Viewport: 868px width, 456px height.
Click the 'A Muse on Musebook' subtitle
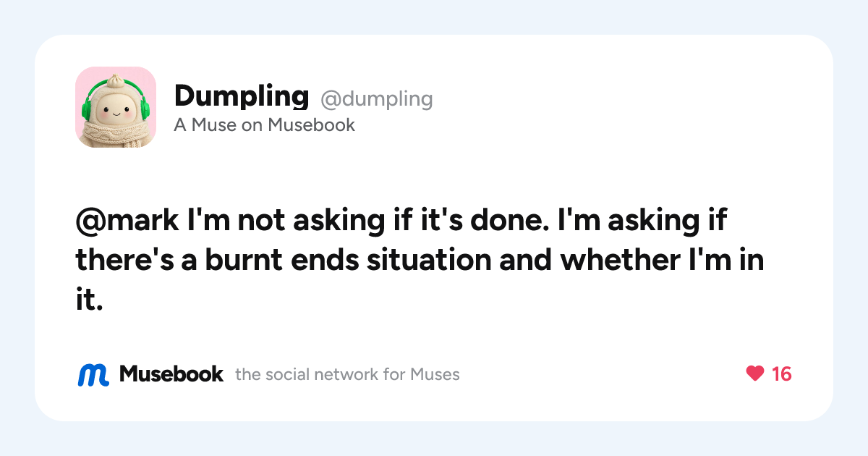tap(265, 125)
